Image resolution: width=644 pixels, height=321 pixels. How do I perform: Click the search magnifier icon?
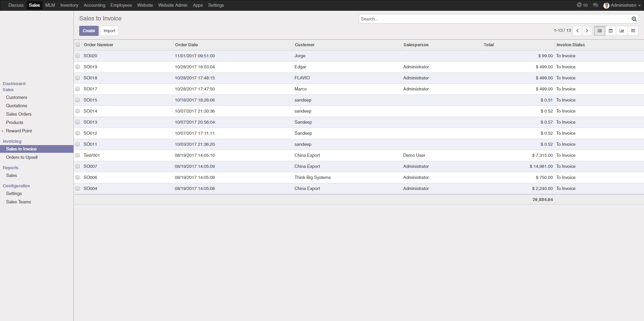pyautogui.click(x=634, y=19)
